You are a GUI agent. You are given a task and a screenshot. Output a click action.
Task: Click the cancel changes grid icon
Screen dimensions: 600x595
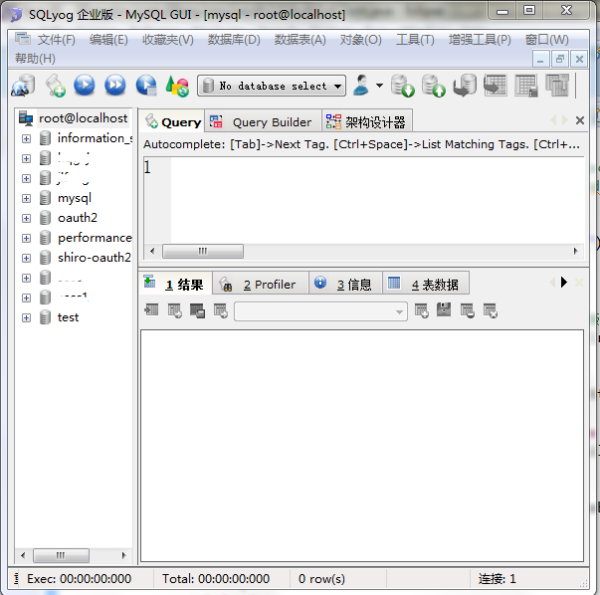tap(490, 310)
